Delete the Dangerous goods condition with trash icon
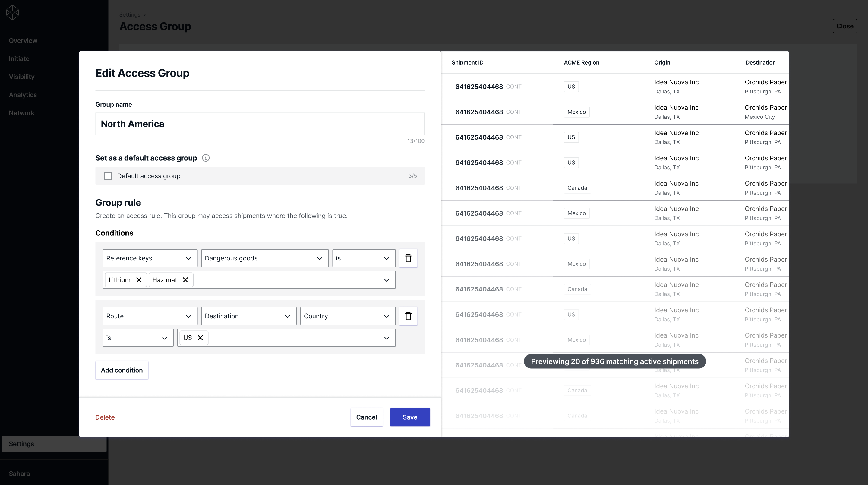This screenshot has width=868, height=485. coord(408,258)
